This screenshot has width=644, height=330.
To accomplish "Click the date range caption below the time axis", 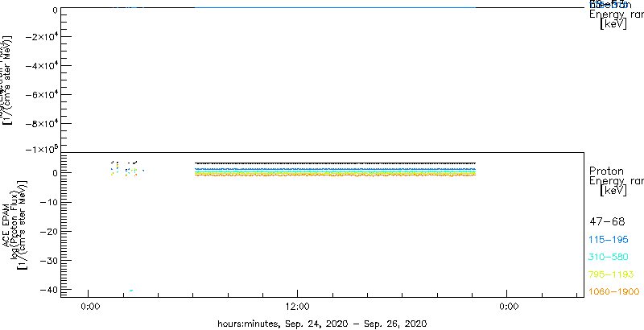I will coord(322,324).
